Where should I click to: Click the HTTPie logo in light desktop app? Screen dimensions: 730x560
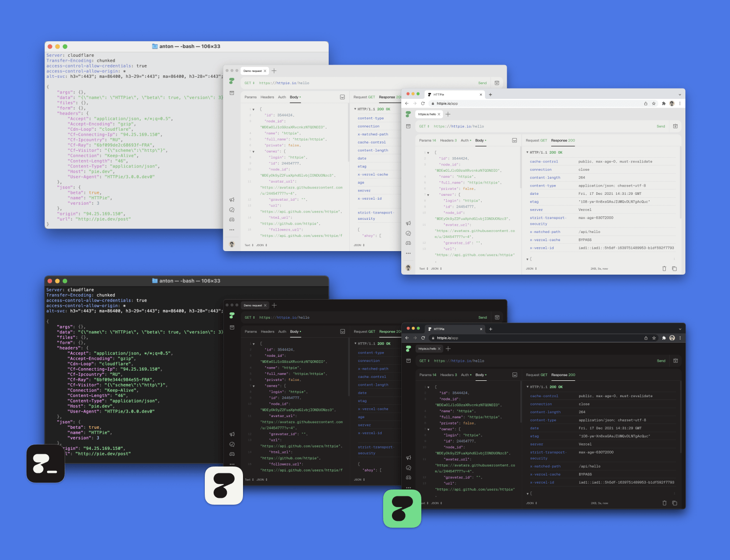(x=232, y=81)
